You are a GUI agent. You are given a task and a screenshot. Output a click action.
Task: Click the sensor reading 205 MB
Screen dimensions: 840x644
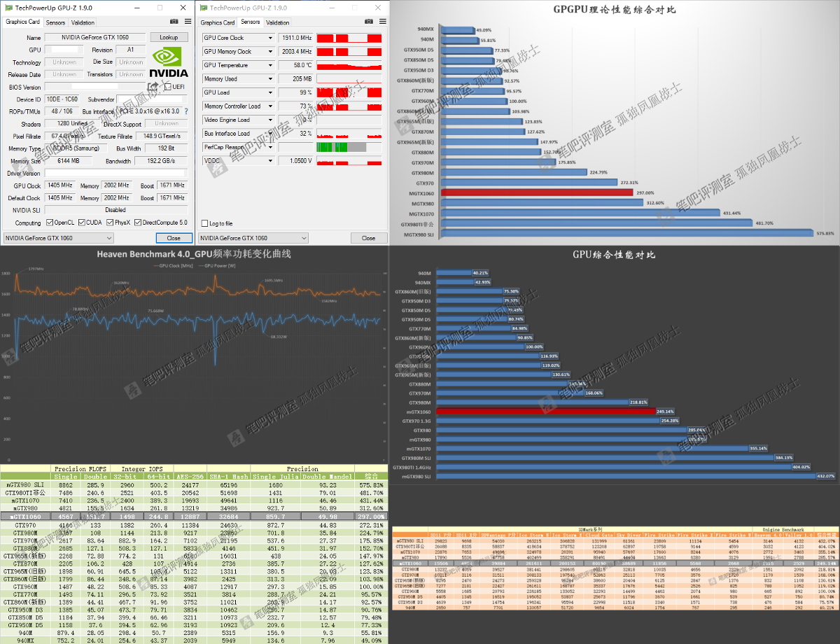tap(296, 78)
